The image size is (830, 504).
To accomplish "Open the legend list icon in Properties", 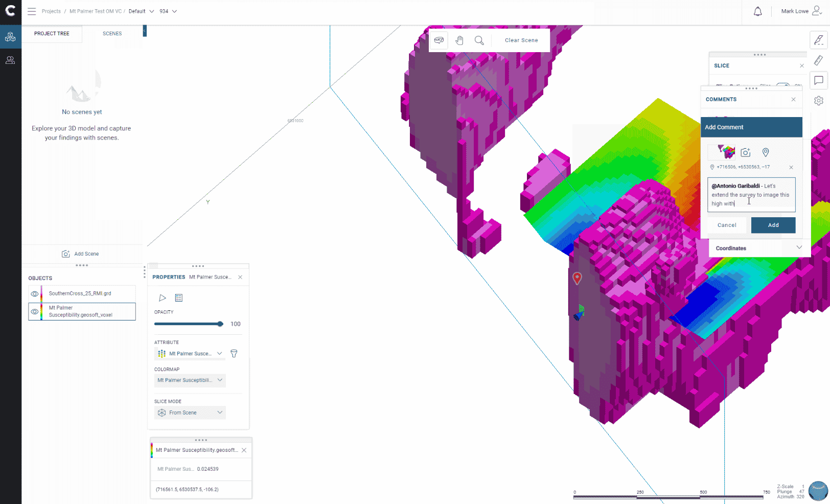I will coord(179,298).
